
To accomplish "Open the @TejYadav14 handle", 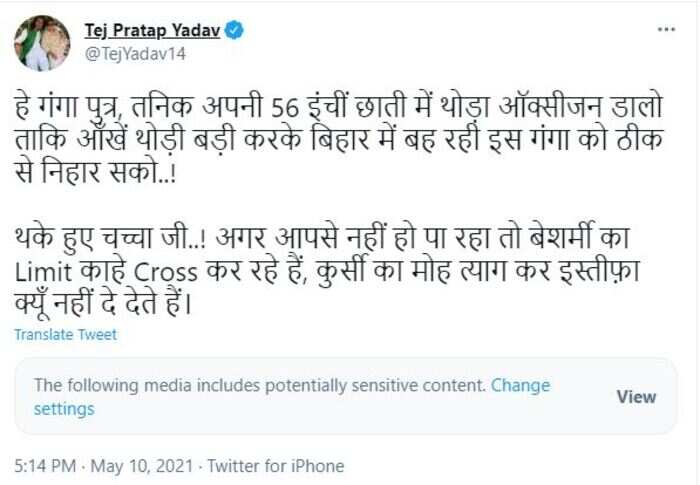I will pos(135,54).
